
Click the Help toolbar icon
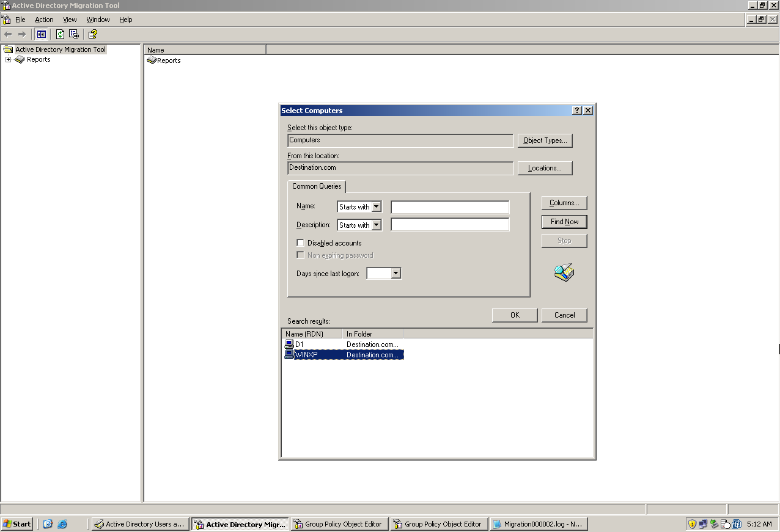(x=92, y=34)
